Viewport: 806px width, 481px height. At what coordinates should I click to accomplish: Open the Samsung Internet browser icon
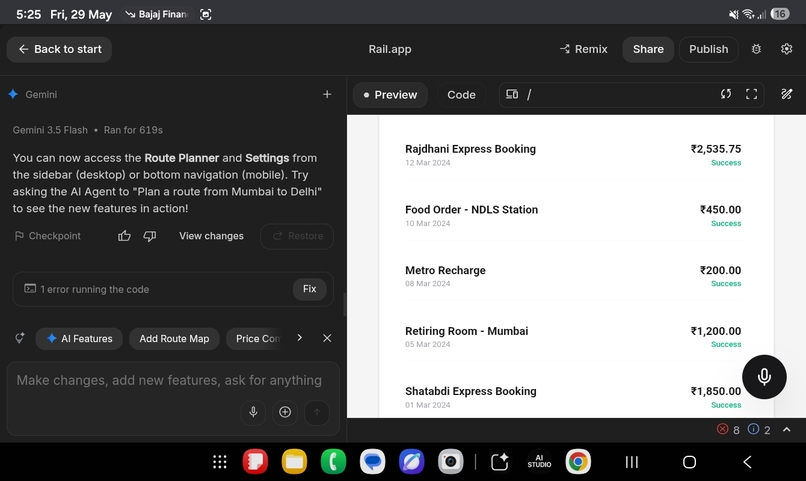[411, 461]
